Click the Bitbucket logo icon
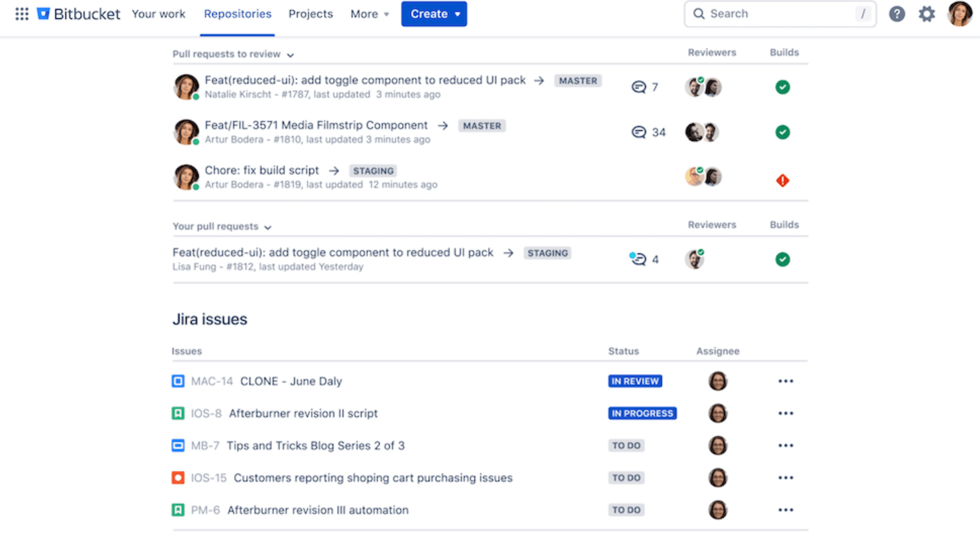Screen dimensions: 980x551 [44, 13]
